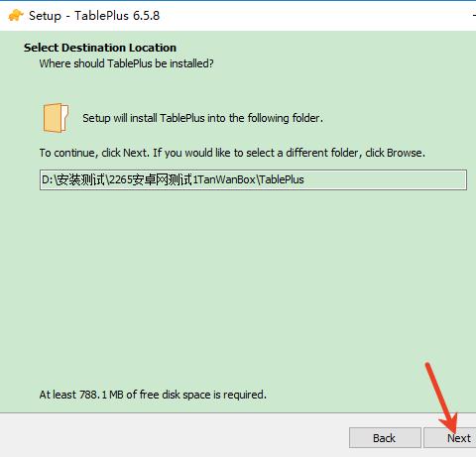The image size is (476, 457).
Task: Click the word Browse in the instruction sentence
Action: point(405,153)
